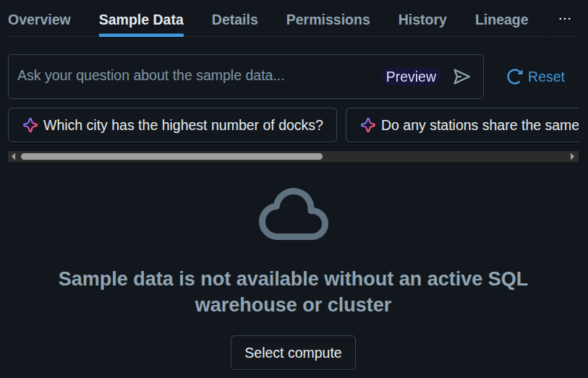The height and width of the screenshot is (378, 588).
Task: Click the Preview badge in the question box
Action: 411,77
